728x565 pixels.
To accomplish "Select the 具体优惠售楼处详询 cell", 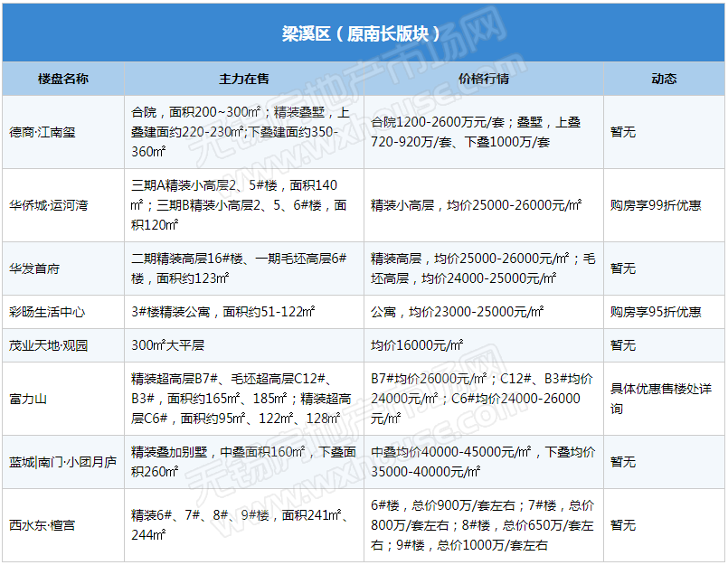I will [x=661, y=399].
